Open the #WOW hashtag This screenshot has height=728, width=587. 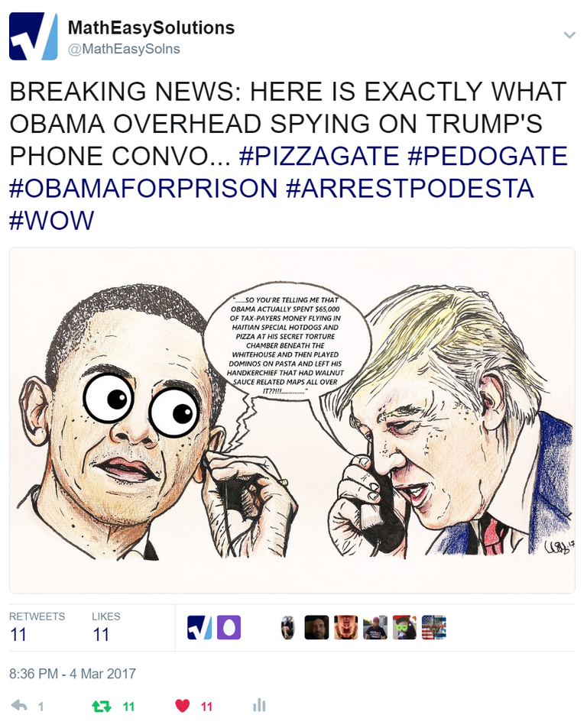pyautogui.click(x=51, y=221)
